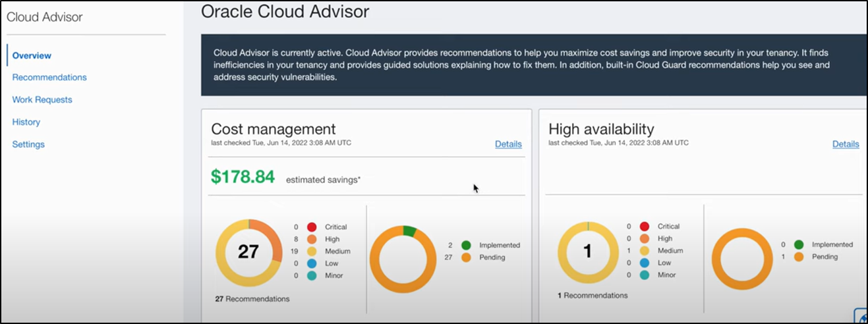
Task: Click the Cost management implemented/pending donut chart
Action: click(x=403, y=258)
